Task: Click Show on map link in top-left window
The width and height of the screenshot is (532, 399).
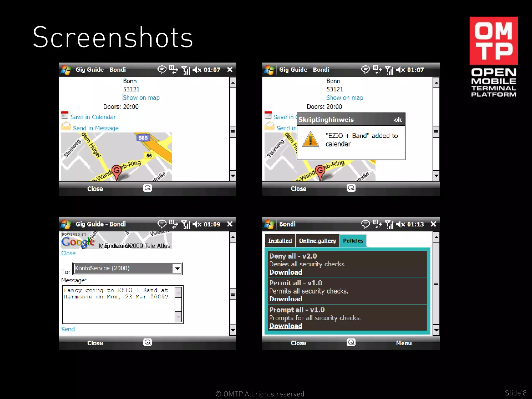Action: (x=141, y=98)
